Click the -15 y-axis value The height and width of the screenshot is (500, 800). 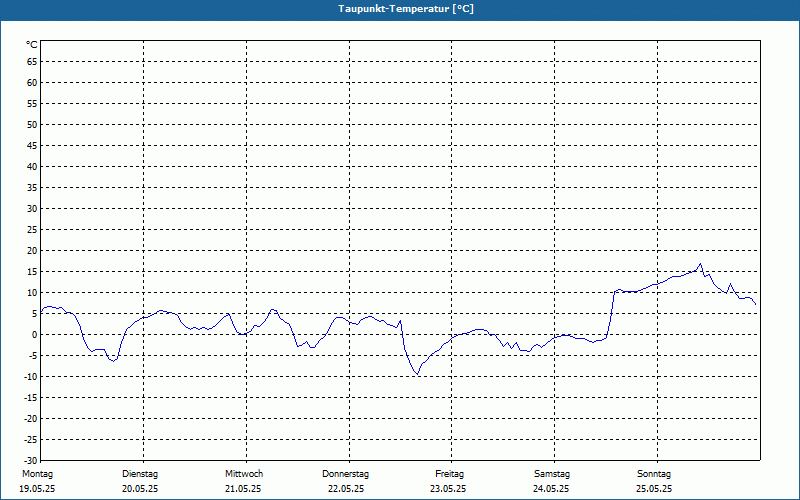(31, 397)
